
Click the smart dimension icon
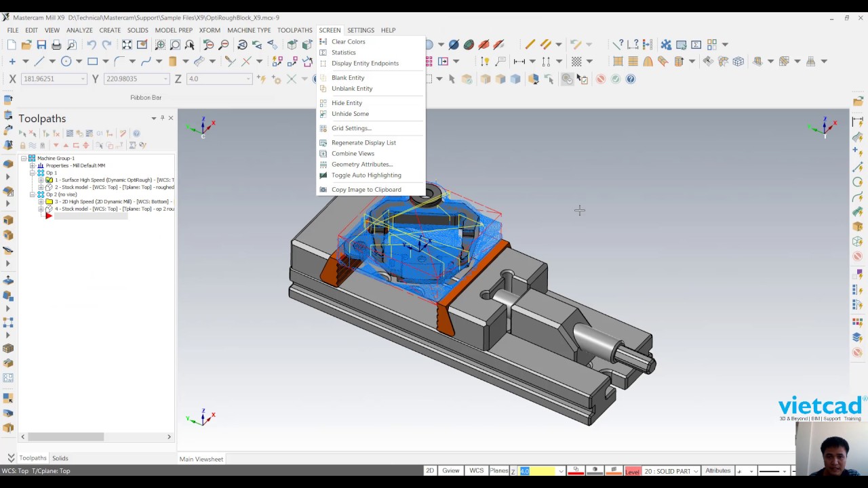point(485,61)
